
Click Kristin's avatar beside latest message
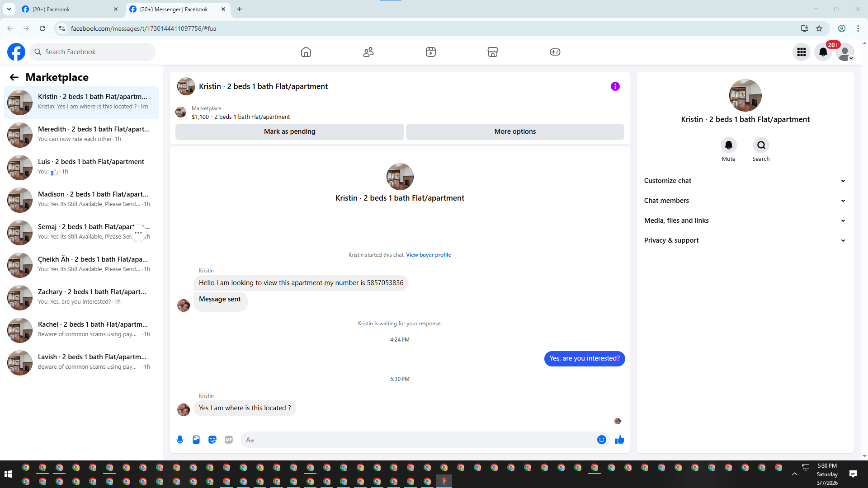click(184, 409)
